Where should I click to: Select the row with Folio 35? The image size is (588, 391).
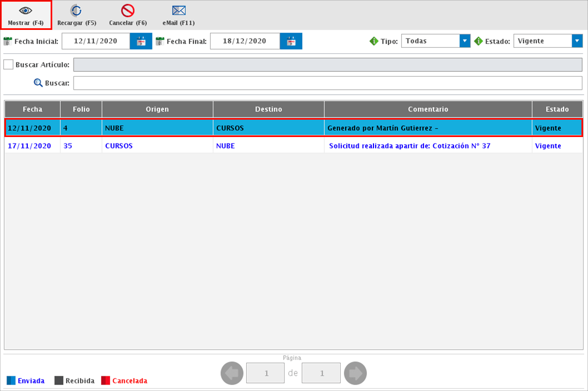(294, 146)
